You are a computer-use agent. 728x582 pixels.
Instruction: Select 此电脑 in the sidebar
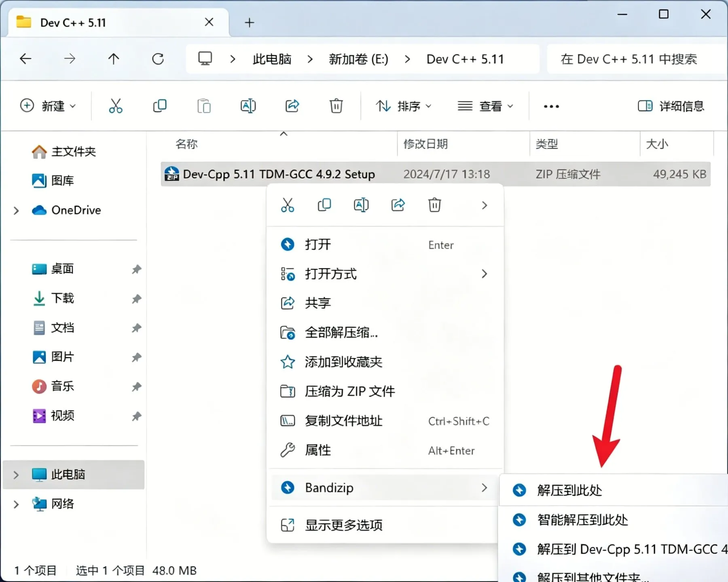[x=74, y=474]
